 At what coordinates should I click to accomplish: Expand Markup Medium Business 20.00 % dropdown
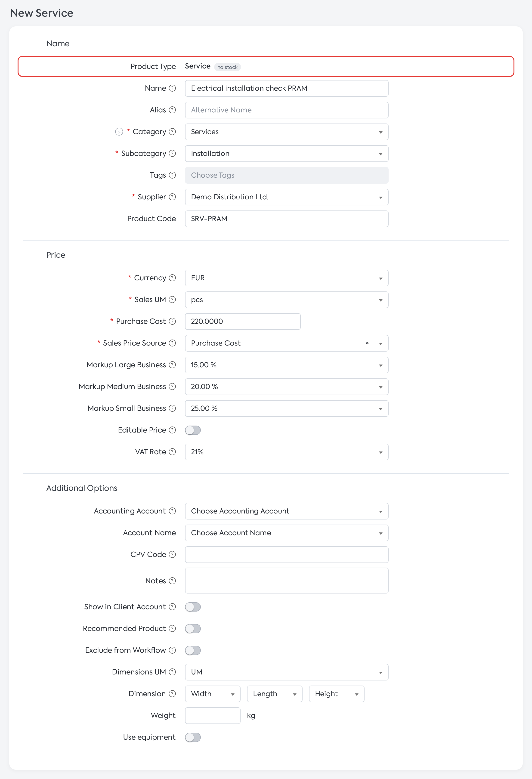(x=287, y=387)
